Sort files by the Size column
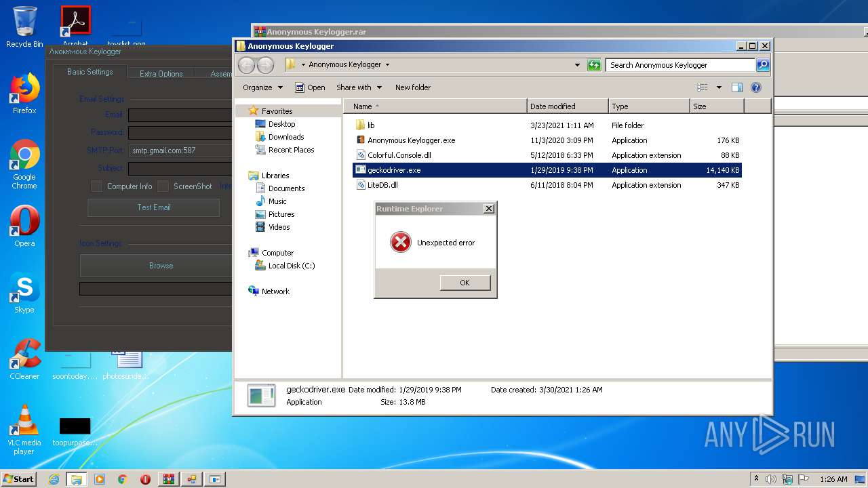 pyautogui.click(x=717, y=106)
